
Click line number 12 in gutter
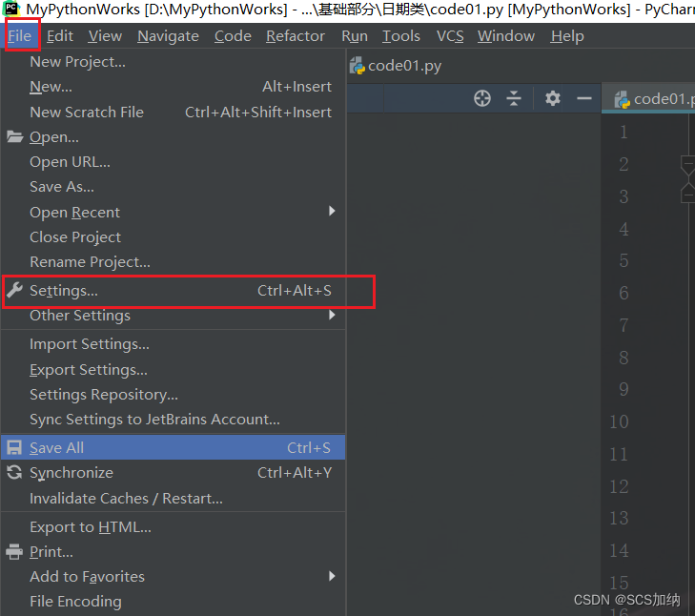619,486
